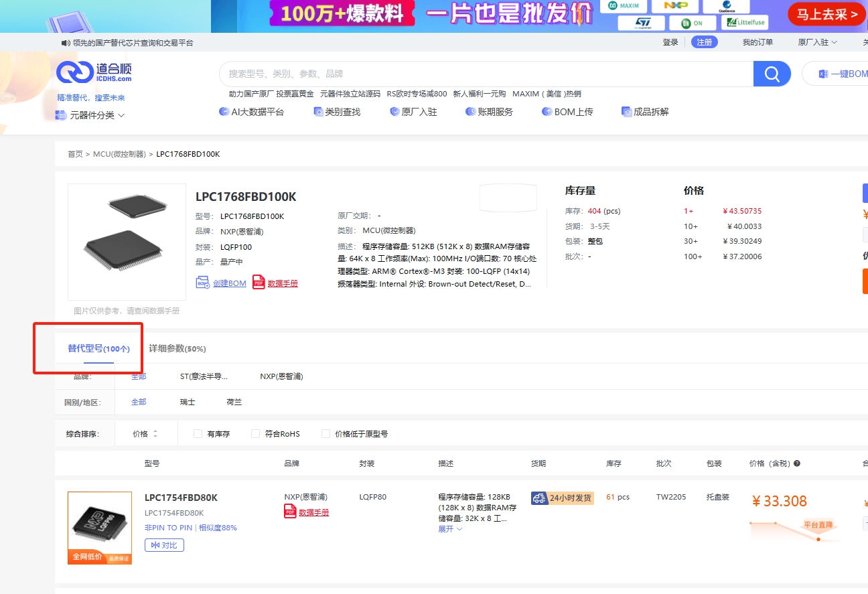Select 全部 under region filter

[x=139, y=402]
